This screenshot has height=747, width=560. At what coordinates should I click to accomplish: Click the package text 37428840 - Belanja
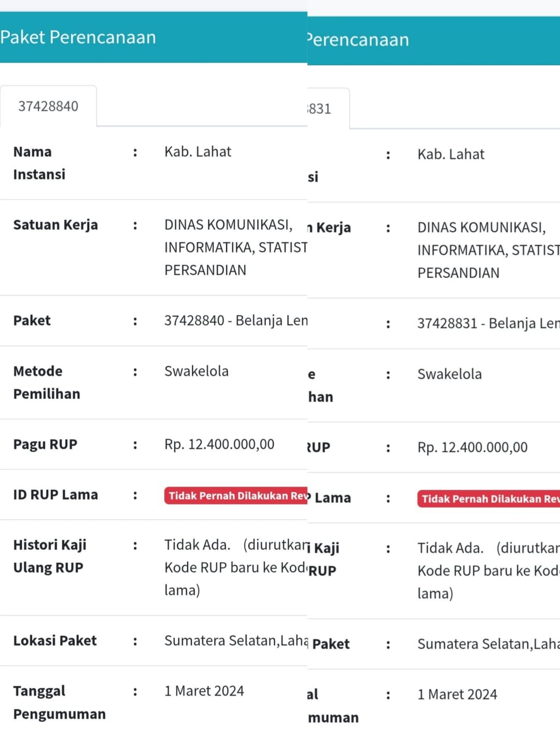(x=235, y=321)
